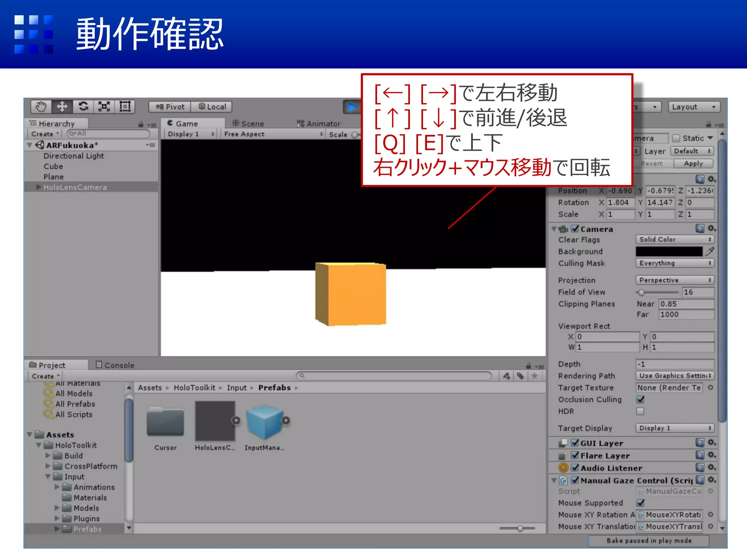This screenshot has height=560, width=747.
Task: Toggle the Mouse Supported checkbox
Action: click(x=640, y=503)
